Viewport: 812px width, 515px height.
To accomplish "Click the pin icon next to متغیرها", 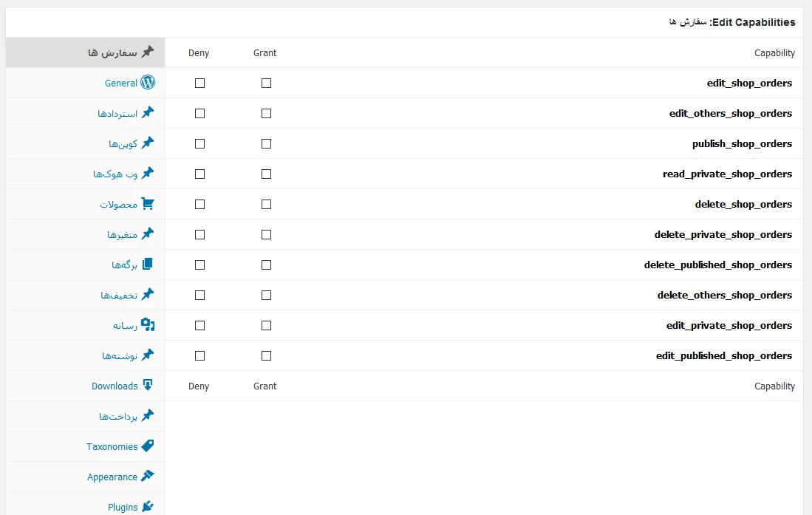I will [148, 233].
